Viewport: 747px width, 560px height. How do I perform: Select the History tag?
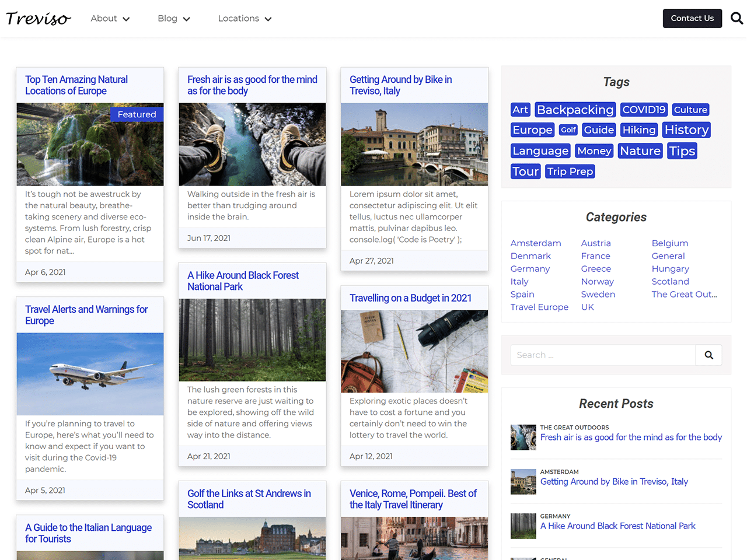point(686,130)
